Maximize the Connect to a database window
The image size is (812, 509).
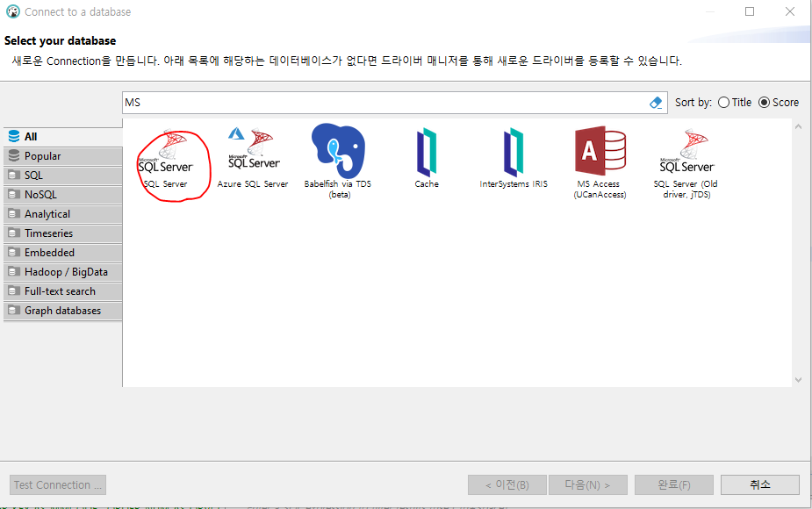[750, 11]
